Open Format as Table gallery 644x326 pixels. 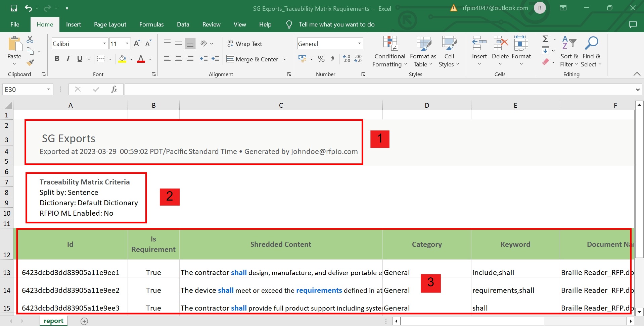(423, 52)
